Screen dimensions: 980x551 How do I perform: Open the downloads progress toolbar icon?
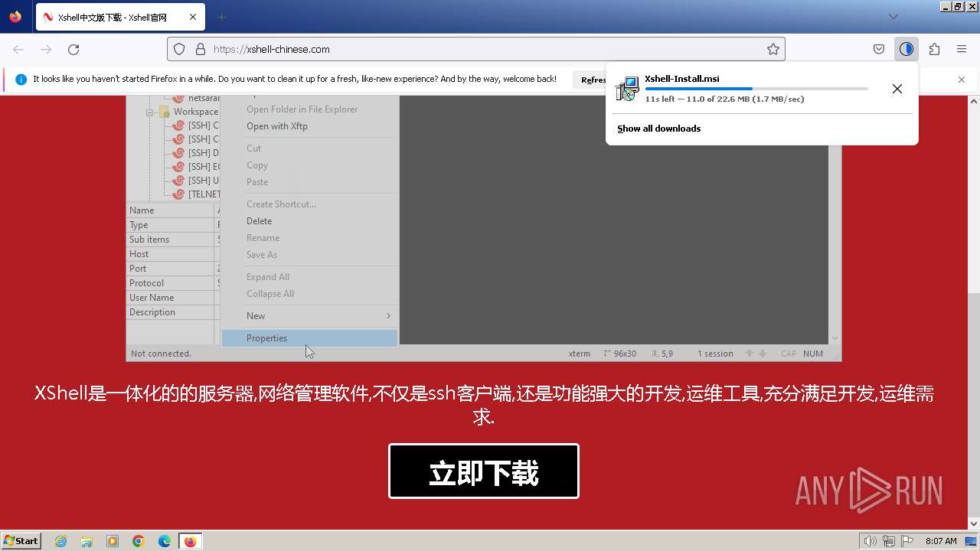(x=906, y=49)
